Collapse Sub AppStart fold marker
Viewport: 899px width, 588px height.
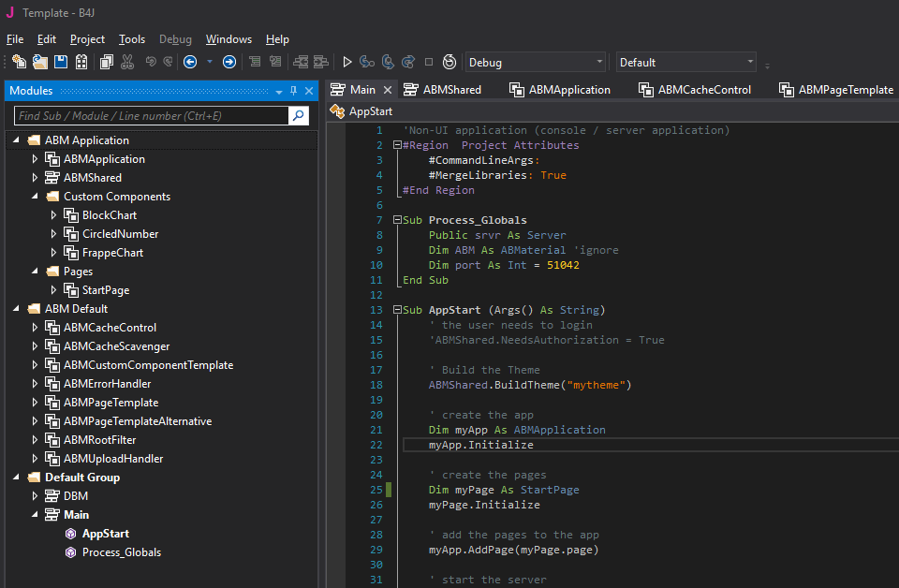[397, 310]
